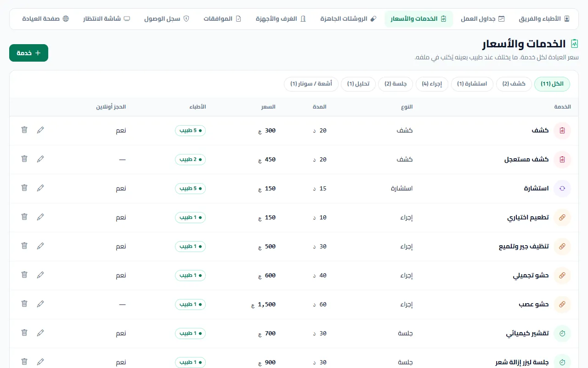Delete the تطعيم اختياري service

[24, 217]
